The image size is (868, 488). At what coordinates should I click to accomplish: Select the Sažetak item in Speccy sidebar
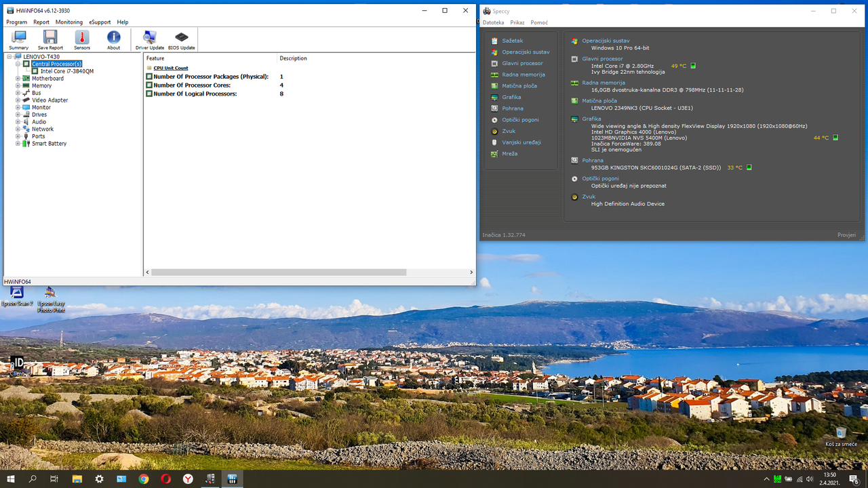point(513,41)
